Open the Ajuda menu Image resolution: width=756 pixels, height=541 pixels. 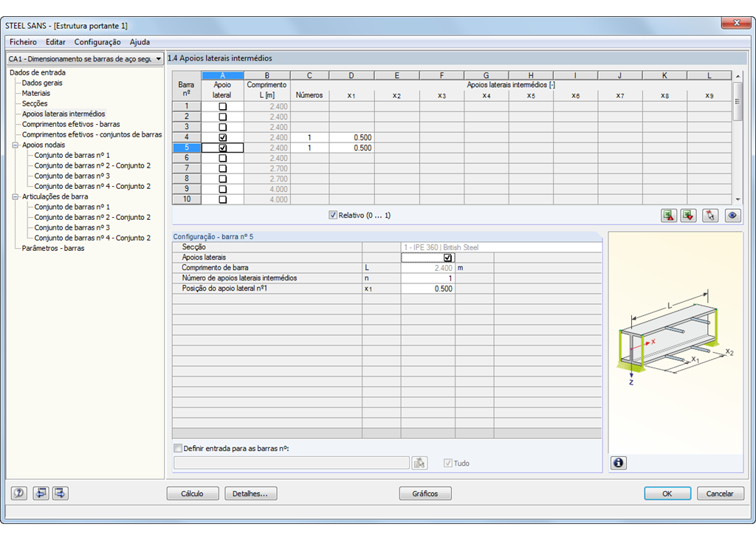[x=140, y=42]
